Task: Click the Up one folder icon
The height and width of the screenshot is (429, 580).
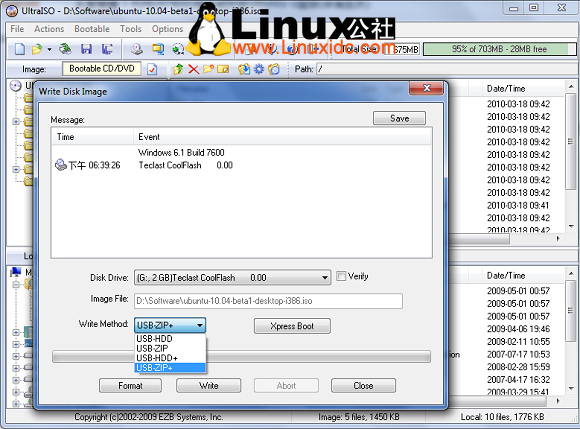Action: tap(178, 69)
